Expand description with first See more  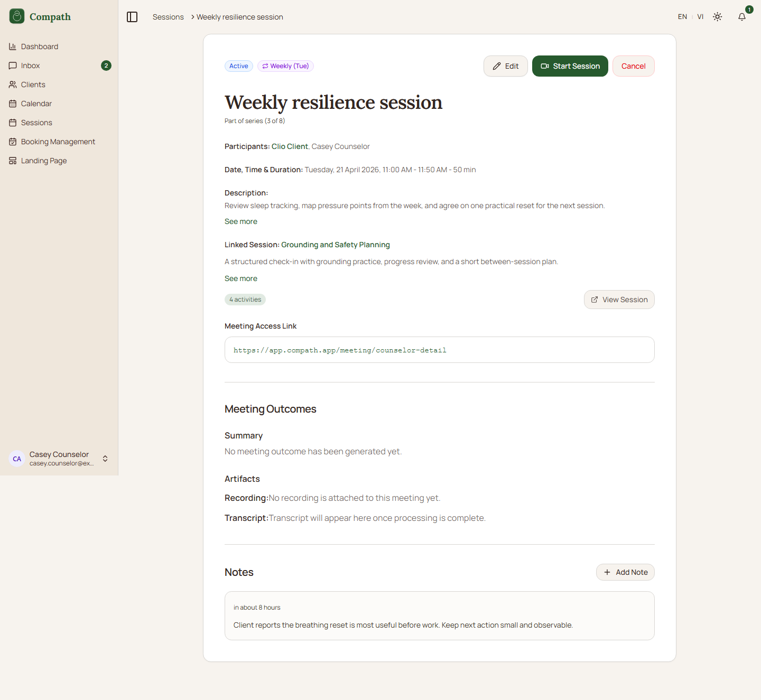(x=241, y=221)
